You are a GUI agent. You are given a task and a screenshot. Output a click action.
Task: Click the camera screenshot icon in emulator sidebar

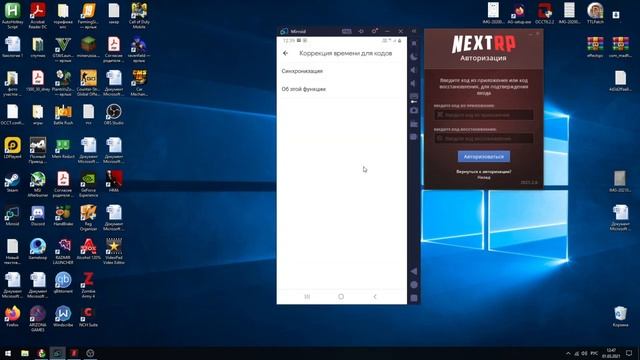414,110
